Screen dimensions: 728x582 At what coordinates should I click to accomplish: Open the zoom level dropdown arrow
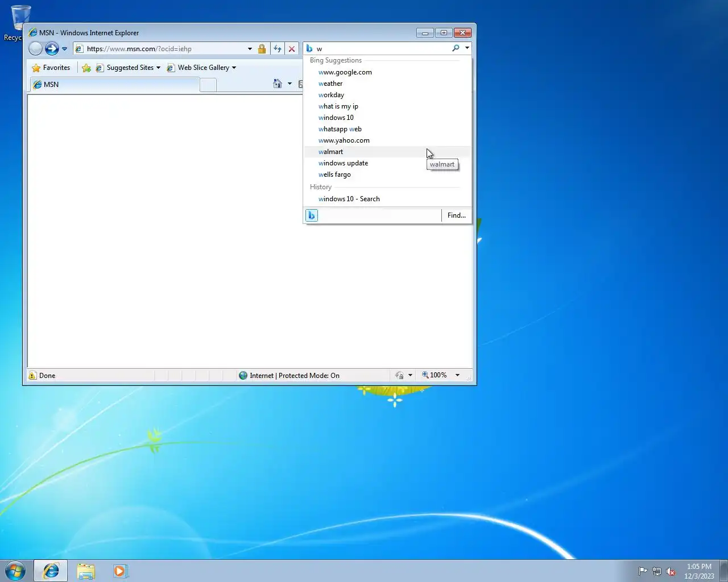tap(457, 375)
